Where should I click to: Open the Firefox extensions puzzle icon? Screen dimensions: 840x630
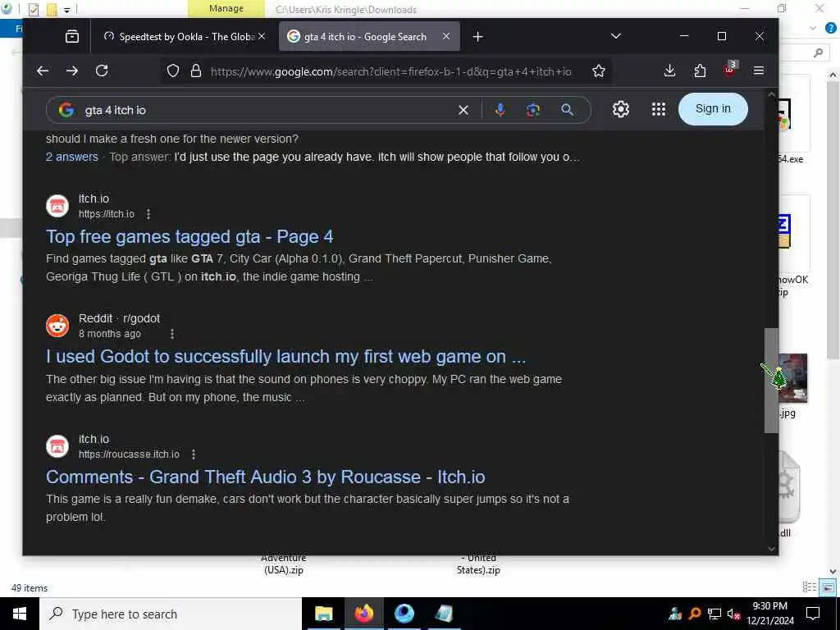(700, 71)
